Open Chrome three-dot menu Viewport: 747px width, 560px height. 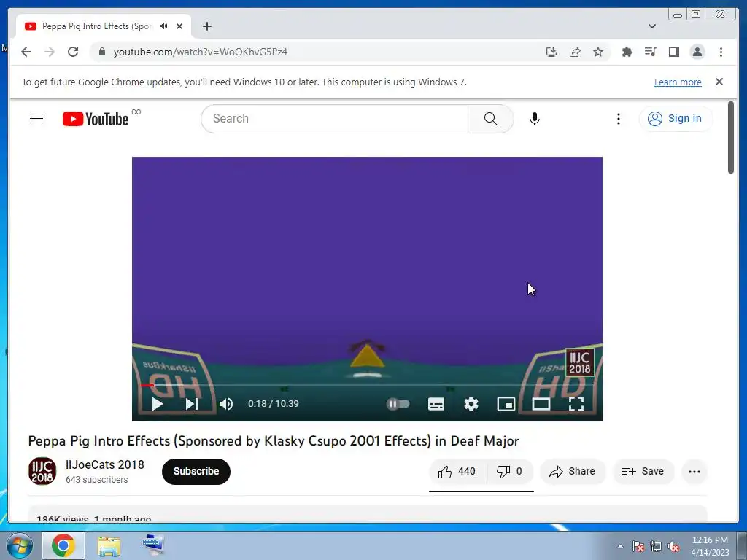[x=721, y=52]
